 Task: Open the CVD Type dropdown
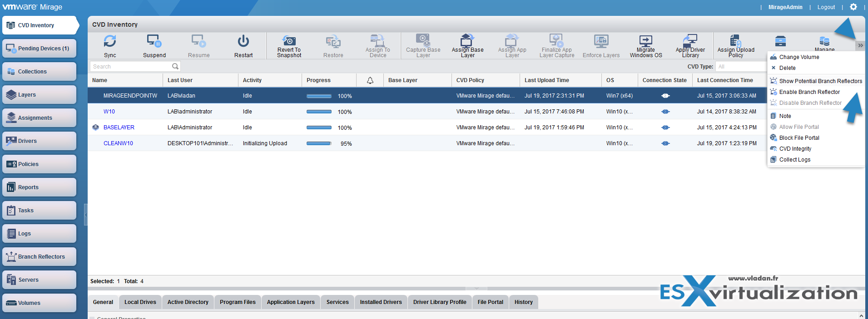(x=741, y=66)
